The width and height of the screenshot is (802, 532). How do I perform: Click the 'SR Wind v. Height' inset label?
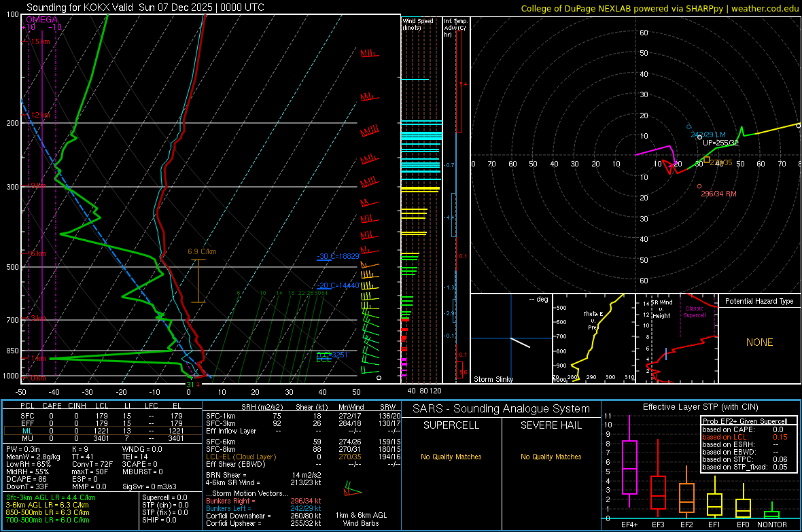(x=661, y=309)
